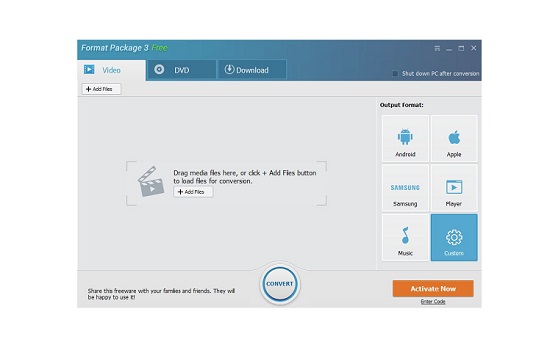Click the orange Activate Now button

[433, 289]
